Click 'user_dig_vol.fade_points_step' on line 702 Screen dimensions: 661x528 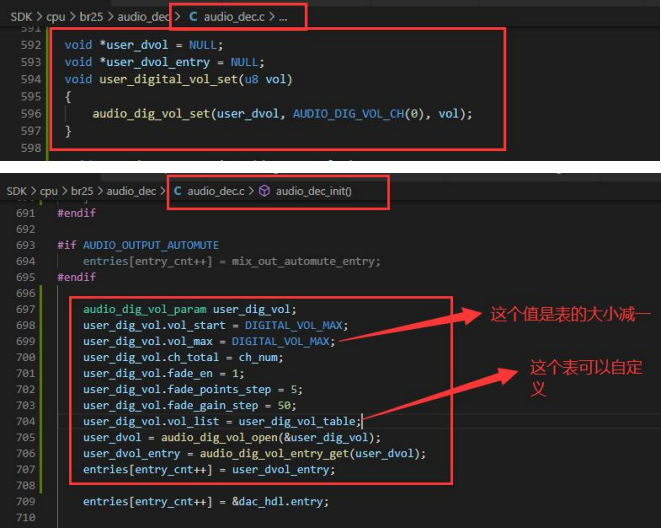[x=177, y=389]
